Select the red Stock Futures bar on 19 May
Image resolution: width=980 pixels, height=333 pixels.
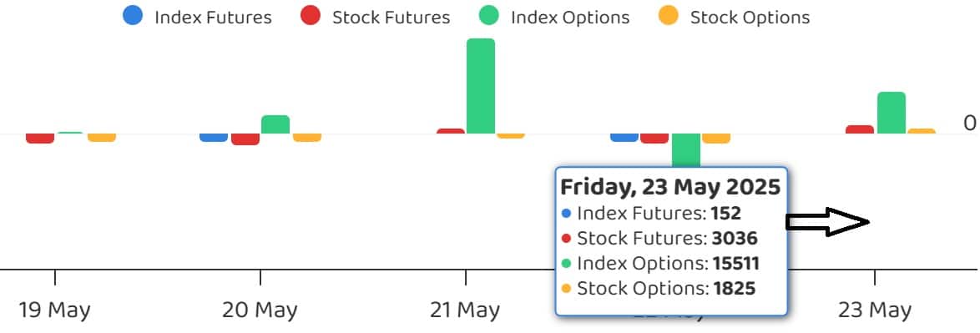[x=40, y=138]
